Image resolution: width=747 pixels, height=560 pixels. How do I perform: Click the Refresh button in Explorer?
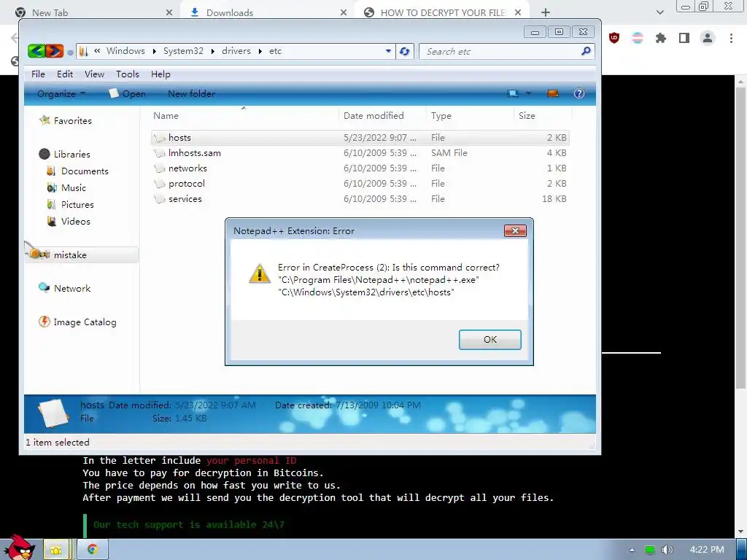404,51
